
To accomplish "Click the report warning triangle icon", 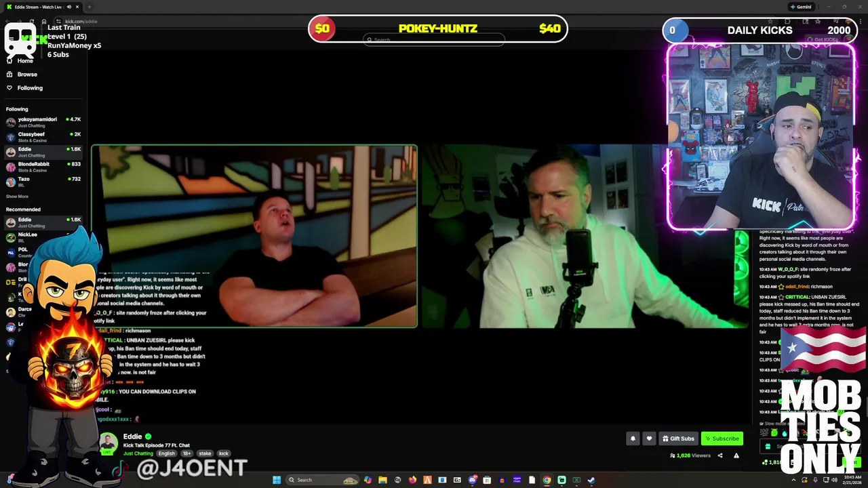I will point(736,455).
